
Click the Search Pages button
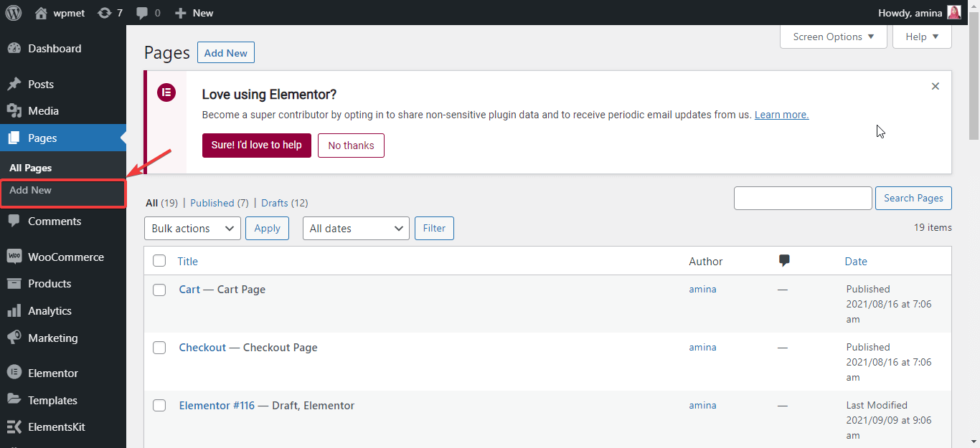tap(913, 199)
